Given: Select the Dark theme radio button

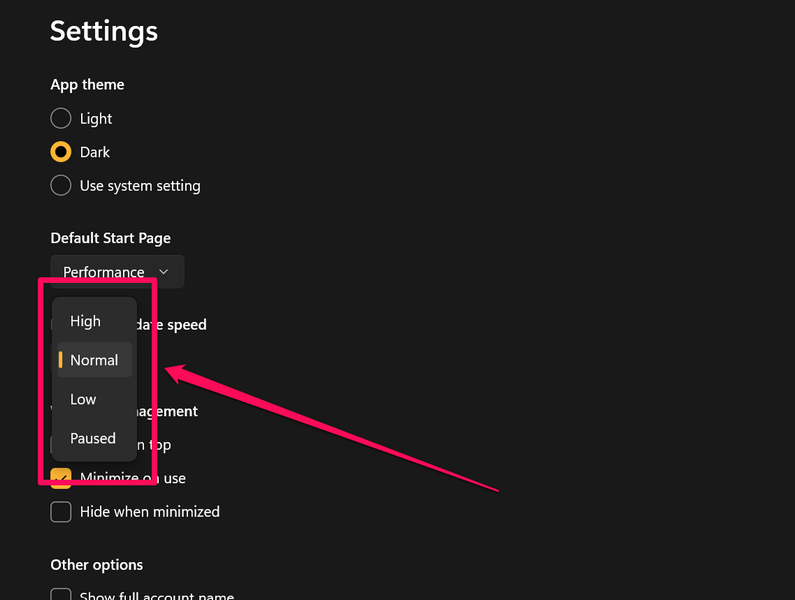Looking at the screenshot, I should [61, 152].
